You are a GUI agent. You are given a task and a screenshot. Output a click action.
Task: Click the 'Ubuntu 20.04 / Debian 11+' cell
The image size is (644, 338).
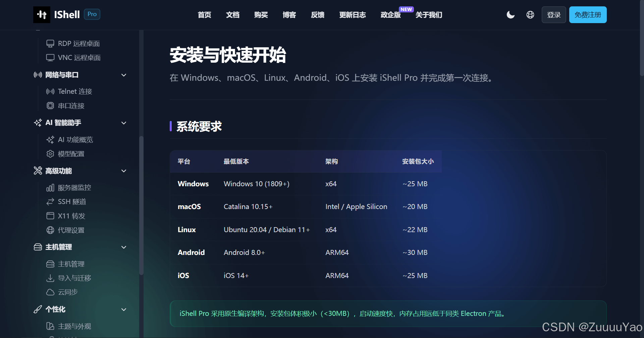point(267,230)
